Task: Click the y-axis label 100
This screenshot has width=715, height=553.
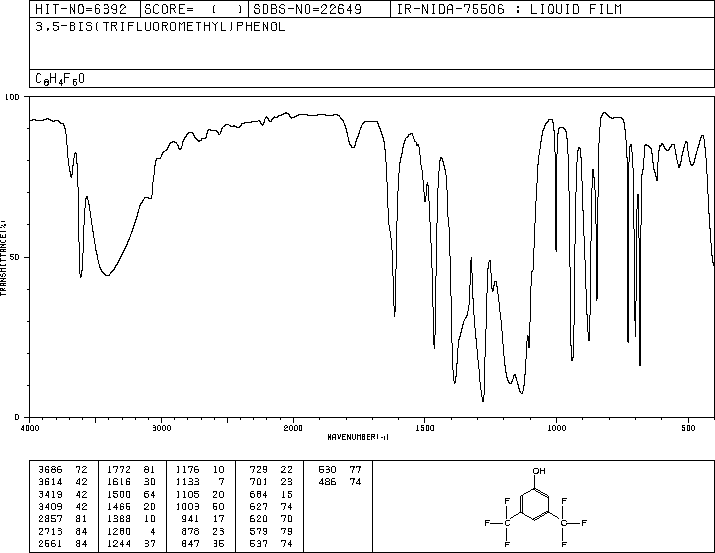Action: [12, 97]
